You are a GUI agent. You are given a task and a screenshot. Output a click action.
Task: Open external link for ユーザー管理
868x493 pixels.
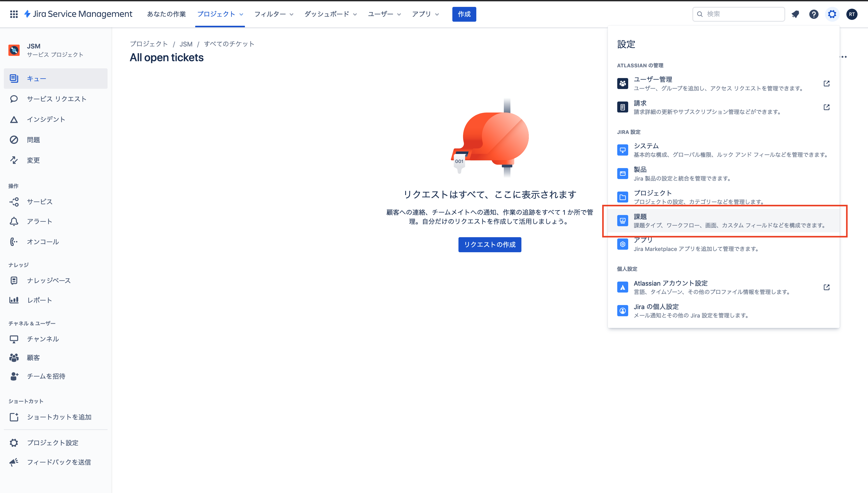coord(826,84)
